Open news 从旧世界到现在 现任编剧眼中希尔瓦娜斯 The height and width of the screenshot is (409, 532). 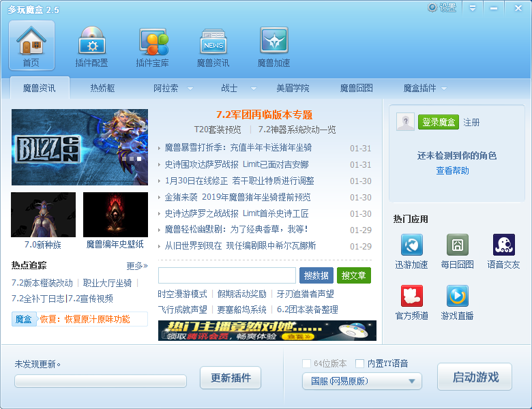coord(240,246)
